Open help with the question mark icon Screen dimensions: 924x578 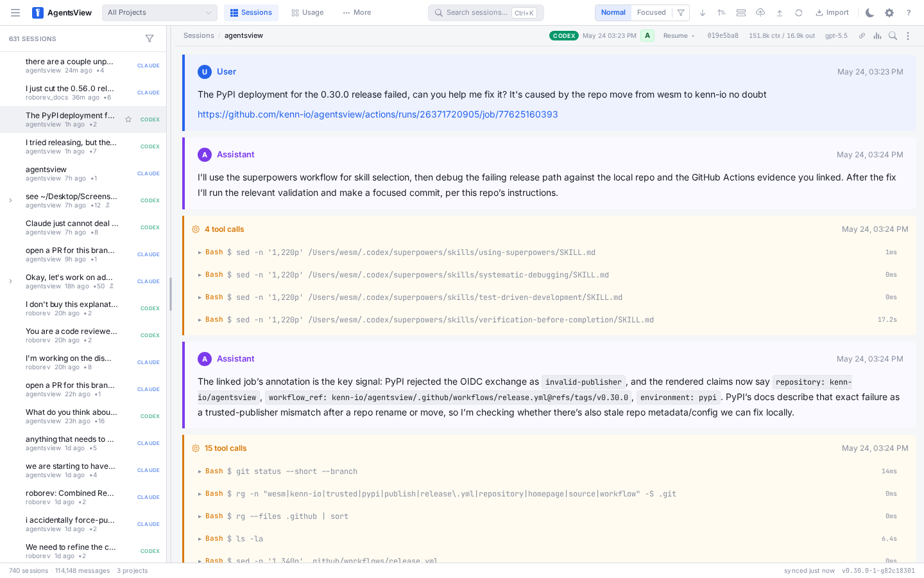909,13
